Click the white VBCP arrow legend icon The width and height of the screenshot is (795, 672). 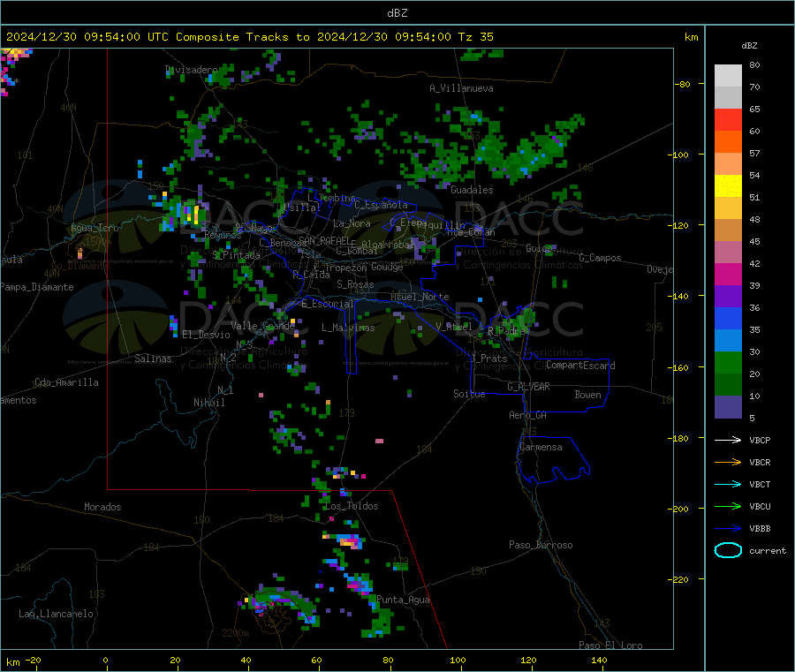tap(728, 440)
